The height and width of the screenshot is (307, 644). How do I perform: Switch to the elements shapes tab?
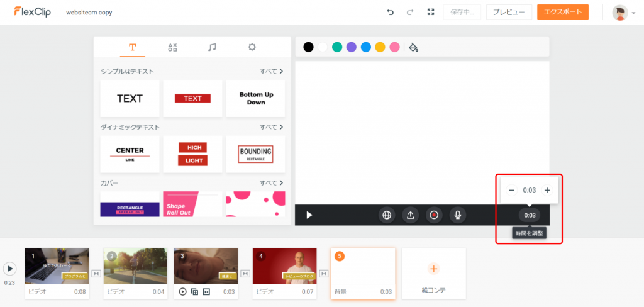(x=172, y=47)
